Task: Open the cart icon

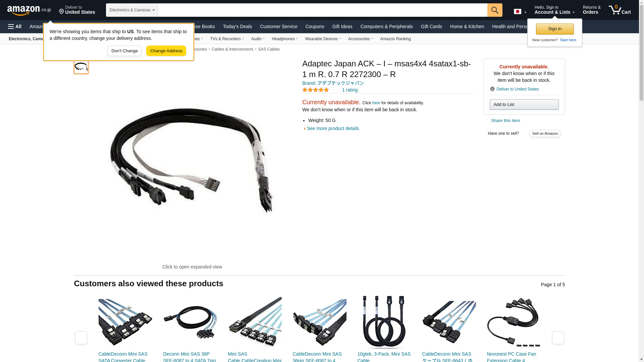Action: (x=620, y=10)
